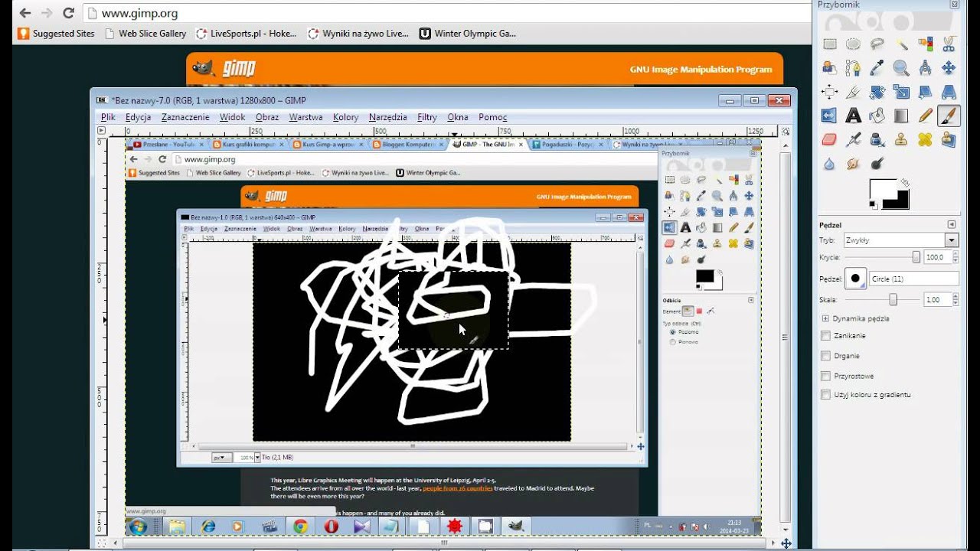Open the Zaznaczenie menu
This screenshot has height=551, width=980.
tap(185, 117)
